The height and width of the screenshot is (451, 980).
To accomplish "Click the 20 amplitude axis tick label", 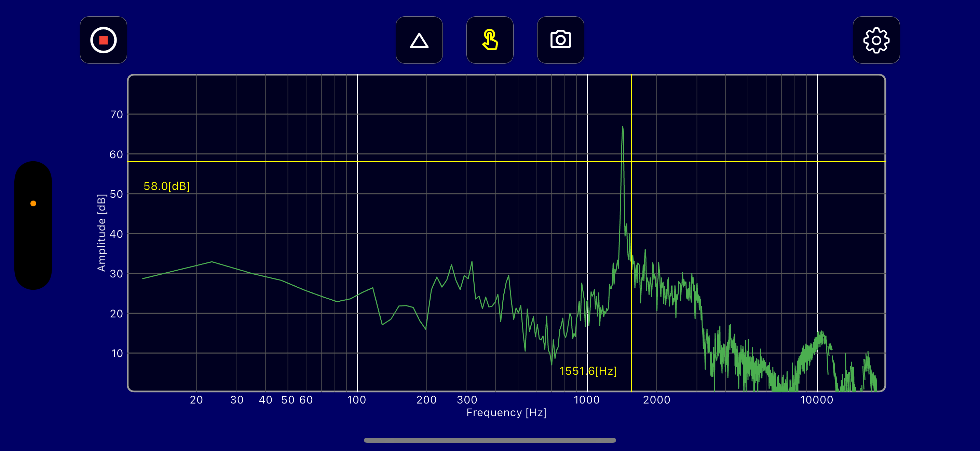I will 117,313.
